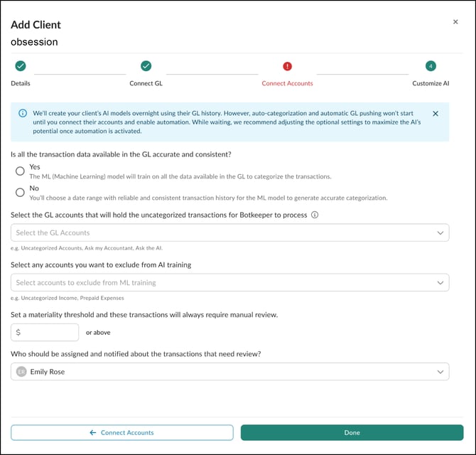Click the Details step checkmark icon

click(x=21, y=66)
